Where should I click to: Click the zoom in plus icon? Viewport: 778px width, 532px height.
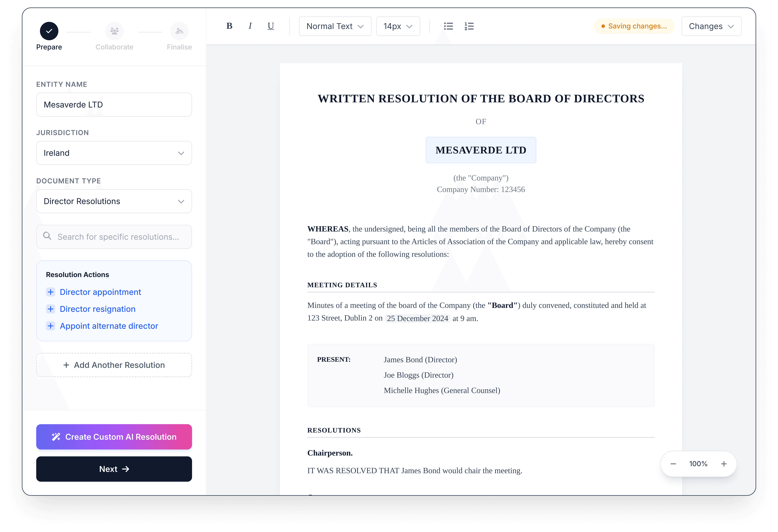pos(724,464)
